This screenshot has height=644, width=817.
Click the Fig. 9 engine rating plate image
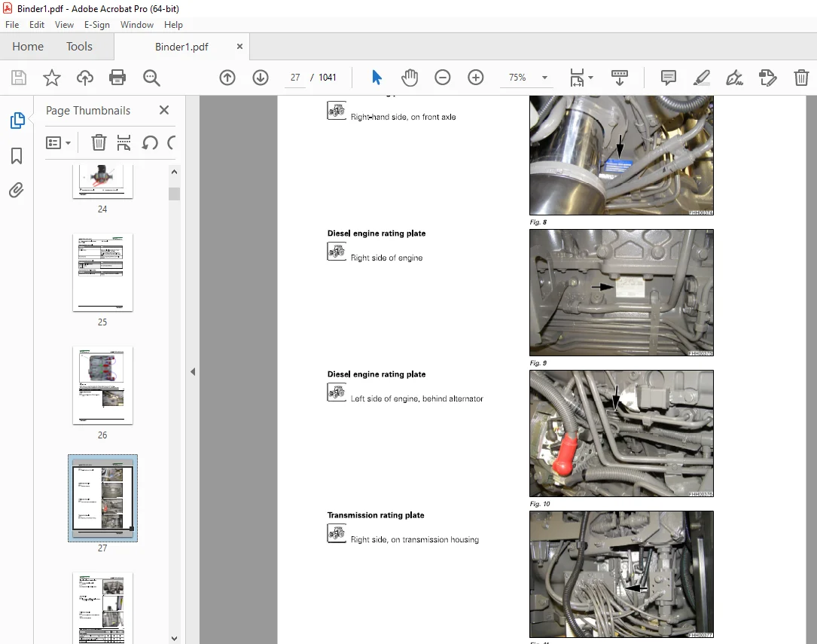(622, 293)
